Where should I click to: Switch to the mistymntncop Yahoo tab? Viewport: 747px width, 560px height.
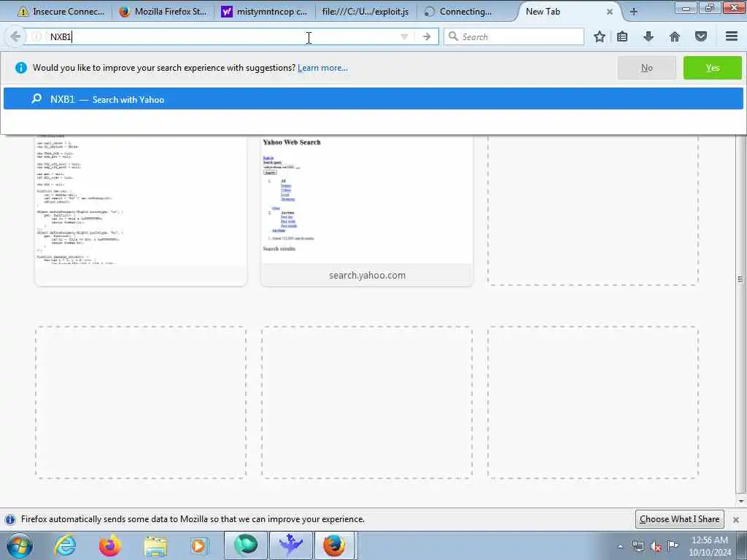point(266,12)
